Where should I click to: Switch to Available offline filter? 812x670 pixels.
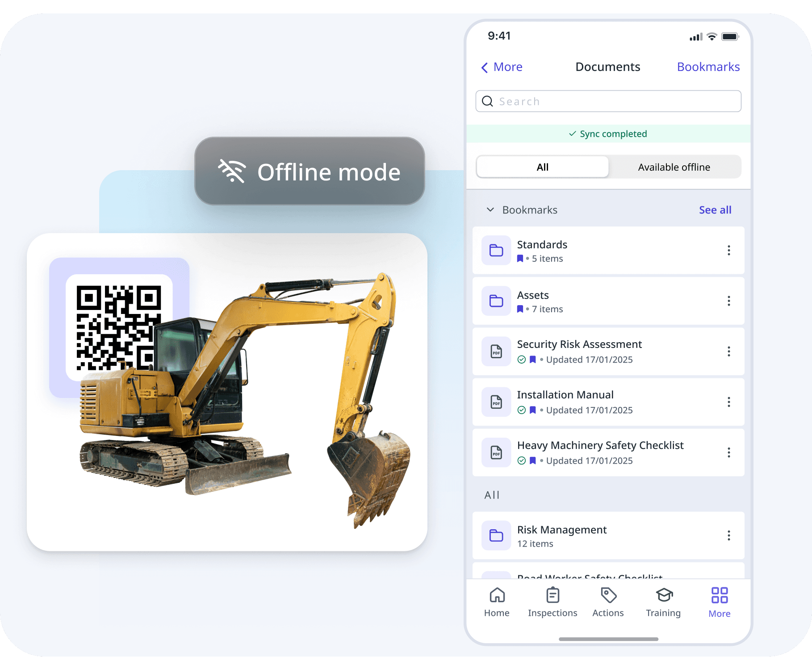coord(674,167)
